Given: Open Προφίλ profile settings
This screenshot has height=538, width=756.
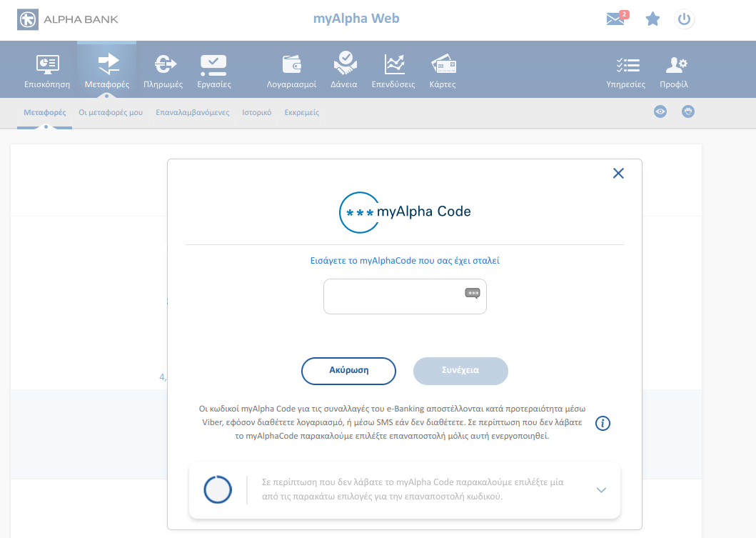Looking at the screenshot, I should [x=674, y=72].
